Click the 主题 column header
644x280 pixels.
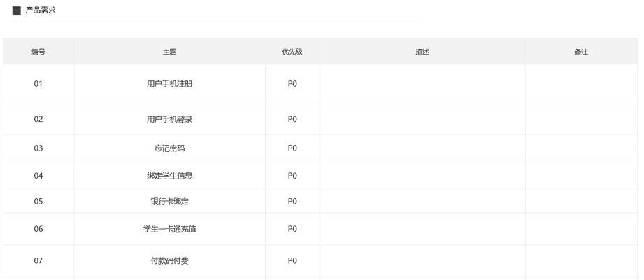(x=170, y=52)
